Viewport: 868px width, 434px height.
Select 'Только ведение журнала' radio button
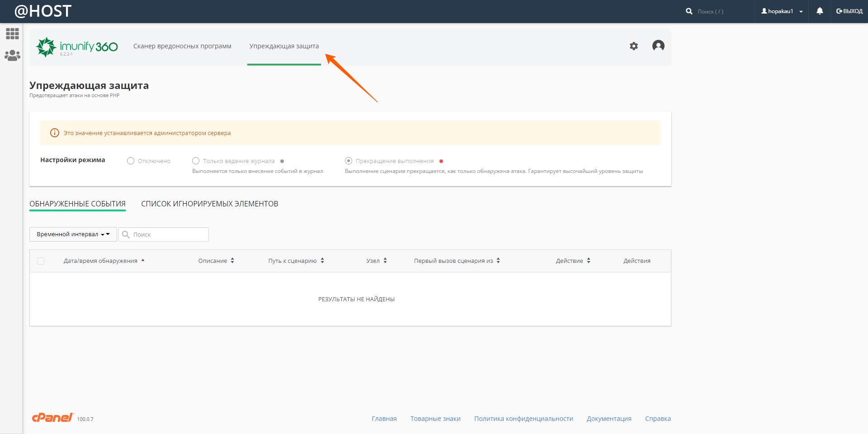tap(196, 161)
